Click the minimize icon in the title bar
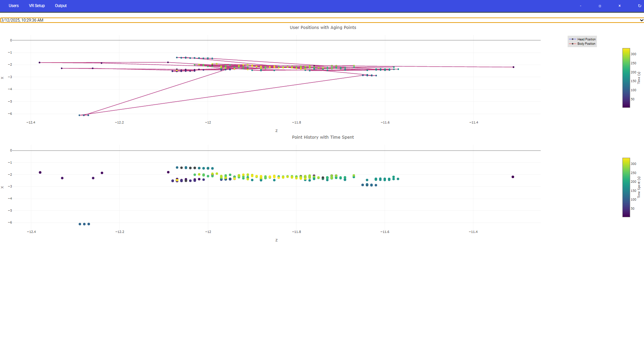The height and width of the screenshot is (342, 644). 580,6
